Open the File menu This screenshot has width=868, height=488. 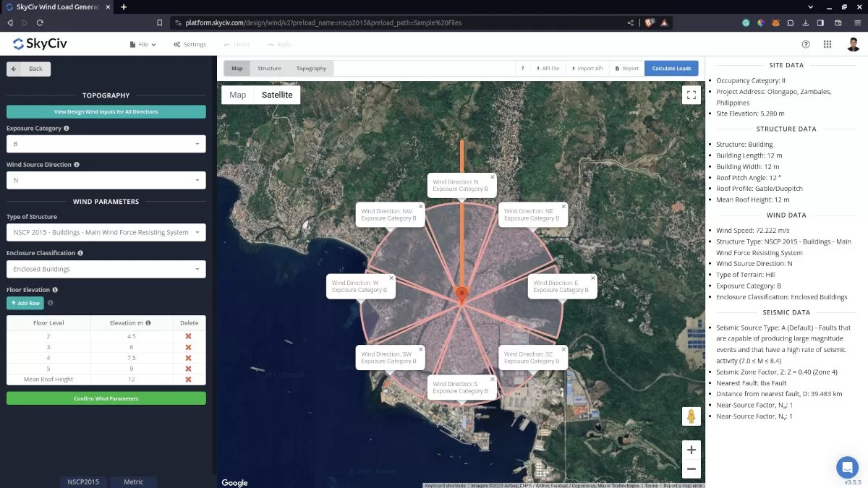click(142, 44)
